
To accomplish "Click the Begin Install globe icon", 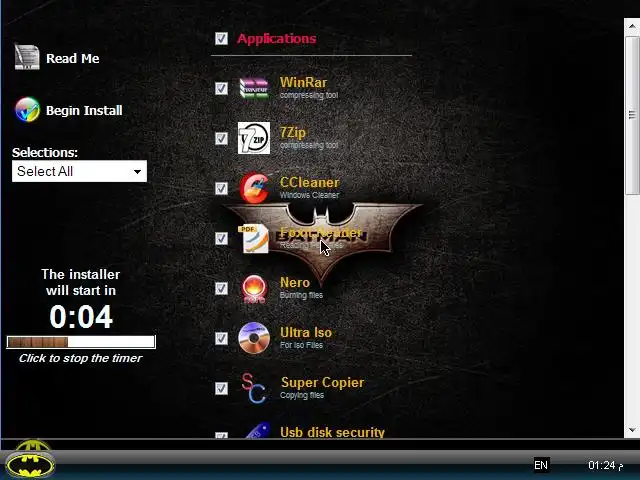I will (27, 109).
